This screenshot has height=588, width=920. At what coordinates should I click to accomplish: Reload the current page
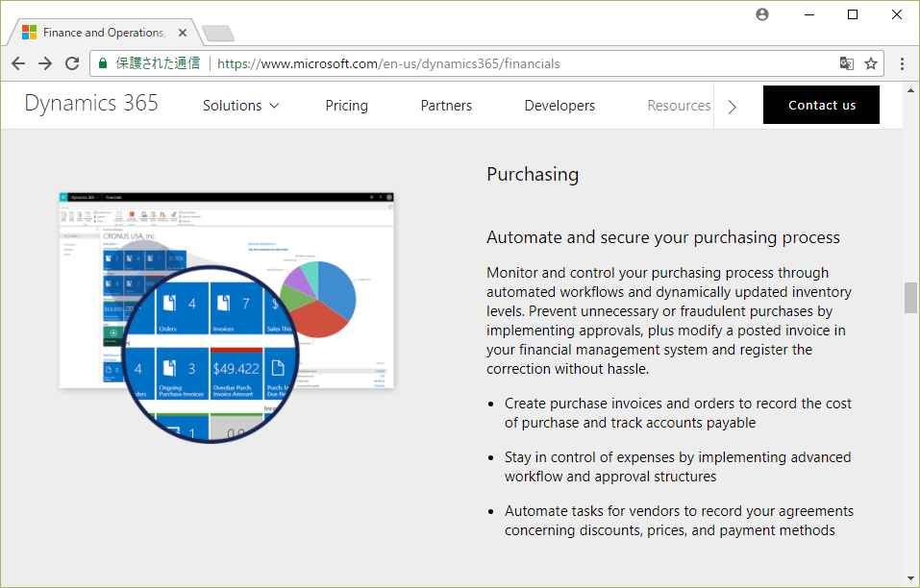72,63
